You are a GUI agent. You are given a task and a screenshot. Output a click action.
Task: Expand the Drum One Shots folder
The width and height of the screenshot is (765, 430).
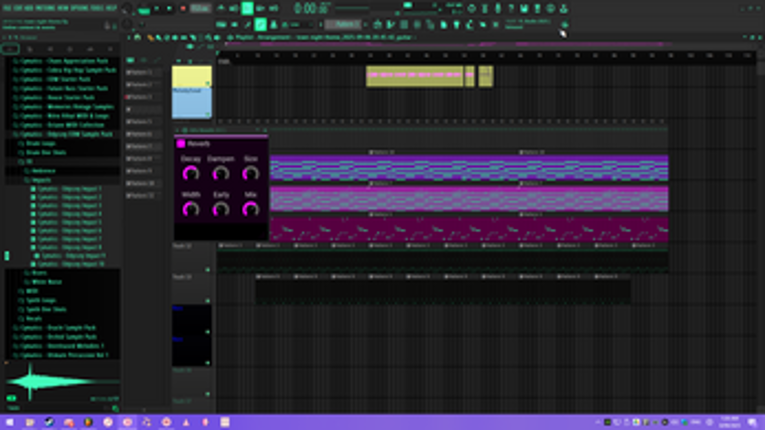pyautogui.click(x=44, y=152)
